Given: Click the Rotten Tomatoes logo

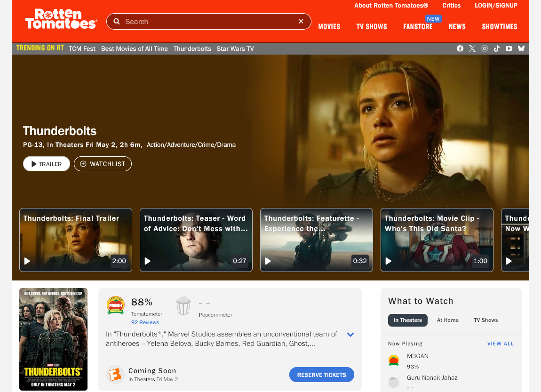Looking at the screenshot, I should pyautogui.click(x=61, y=20).
